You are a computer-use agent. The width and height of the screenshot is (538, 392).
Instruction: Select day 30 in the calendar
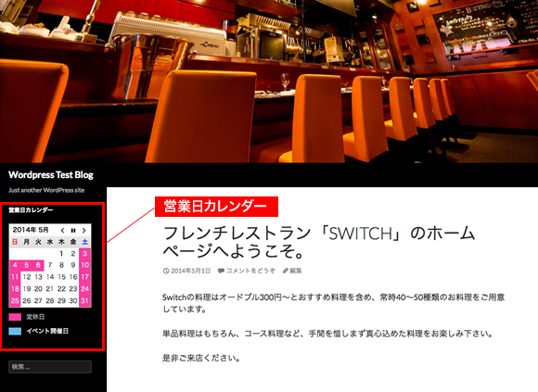click(73, 301)
